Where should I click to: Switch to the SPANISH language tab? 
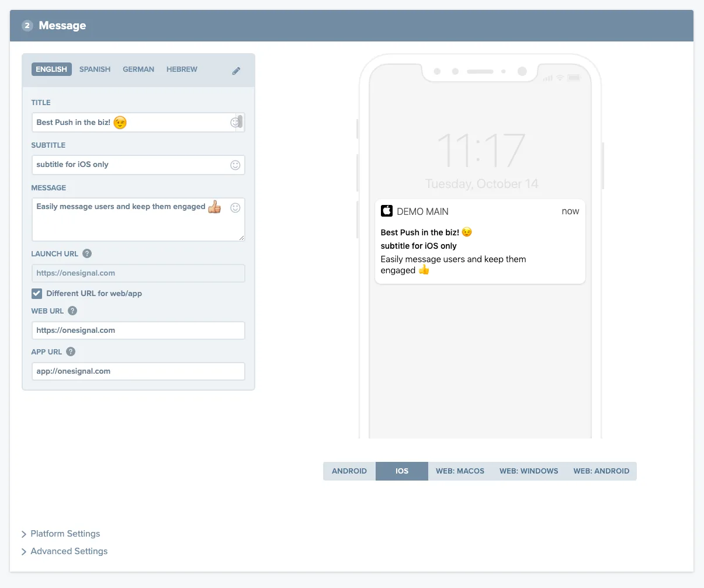95,69
